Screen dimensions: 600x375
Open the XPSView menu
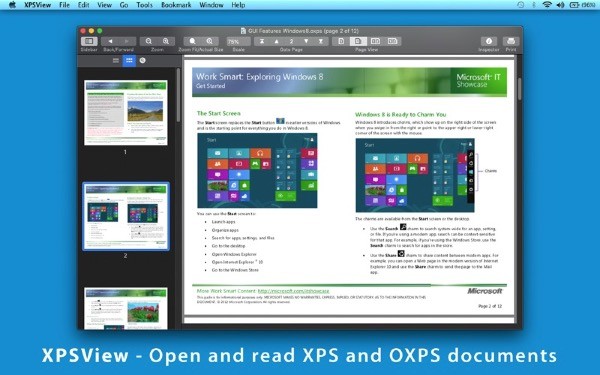[x=37, y=5]
